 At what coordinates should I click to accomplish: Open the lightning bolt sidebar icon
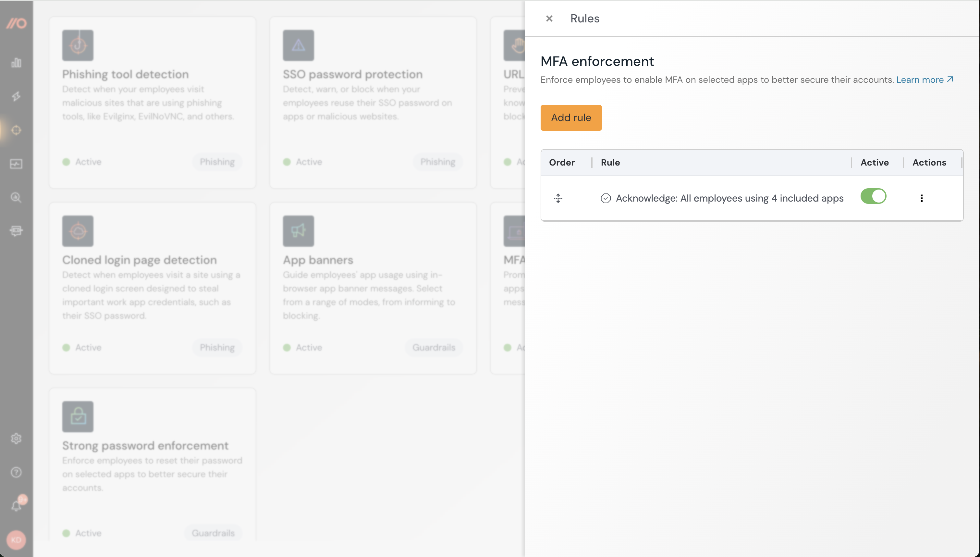click(x=16, y=96)
